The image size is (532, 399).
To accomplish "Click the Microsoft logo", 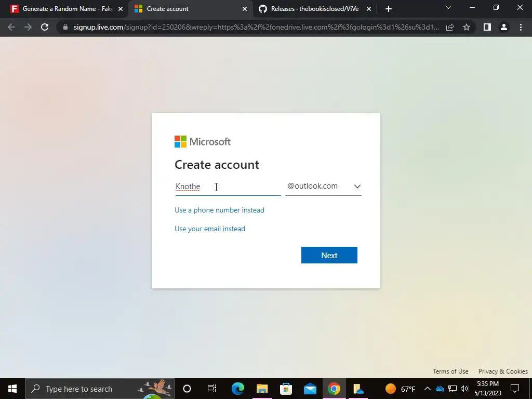I will click(x=203, y=141).
